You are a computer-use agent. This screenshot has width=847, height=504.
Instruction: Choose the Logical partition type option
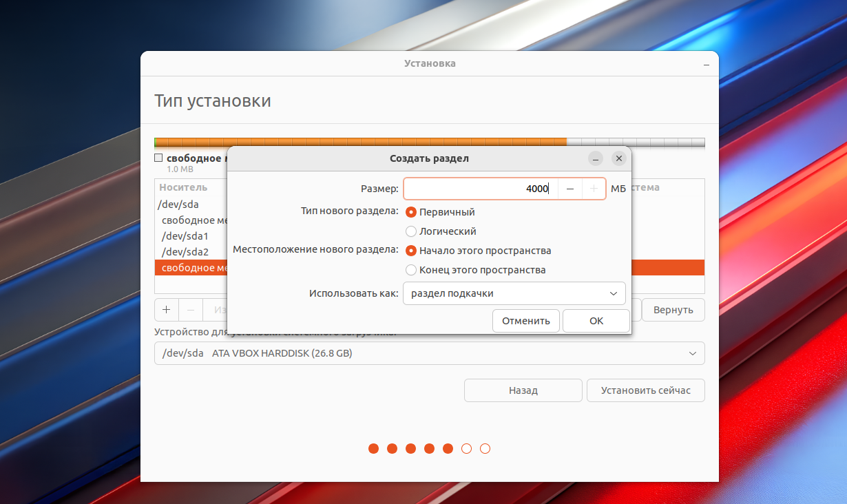411,231
